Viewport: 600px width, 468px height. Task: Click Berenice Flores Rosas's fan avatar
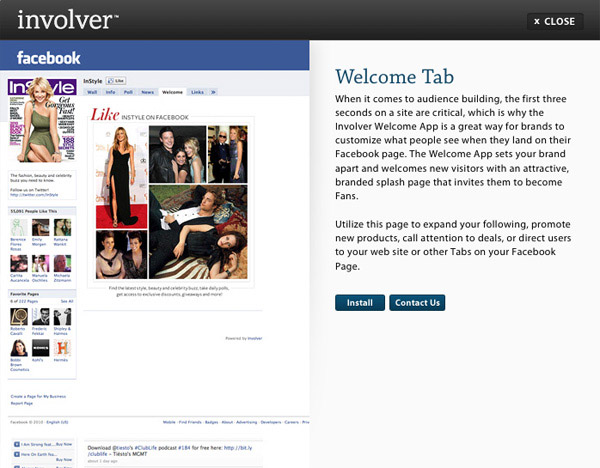coord(18,227)
